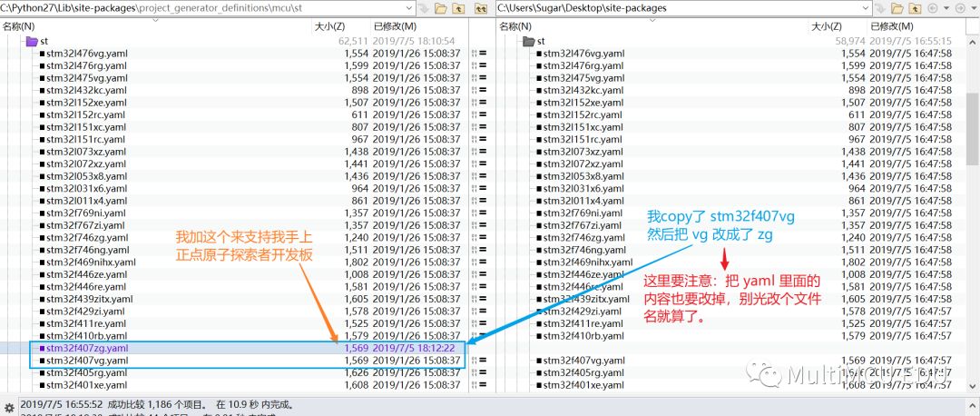This screenshot has width=980, height=416.
Task: Open the back history dropdown arrow
Action: (946, 8)
